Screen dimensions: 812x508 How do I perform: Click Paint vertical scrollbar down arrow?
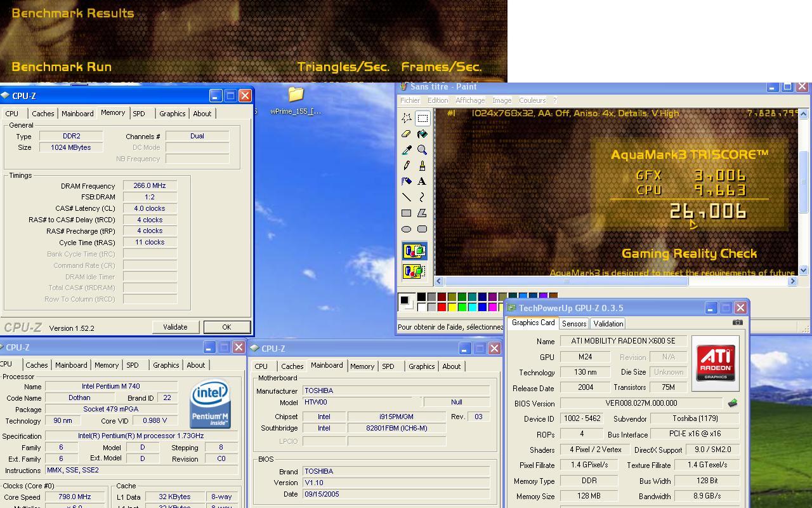tap(803, 271)
